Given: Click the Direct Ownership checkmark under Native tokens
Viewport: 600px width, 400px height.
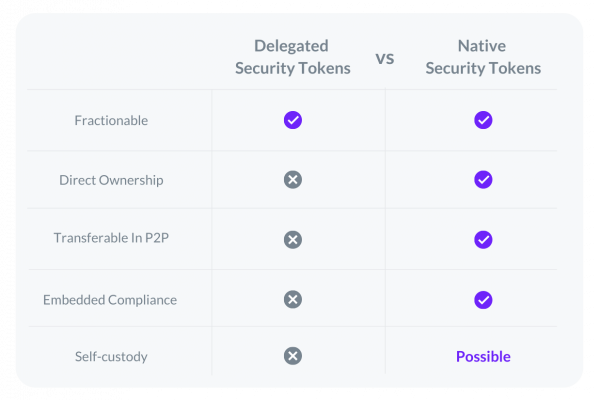Looking at the screenshot, I should pos(483,180).
